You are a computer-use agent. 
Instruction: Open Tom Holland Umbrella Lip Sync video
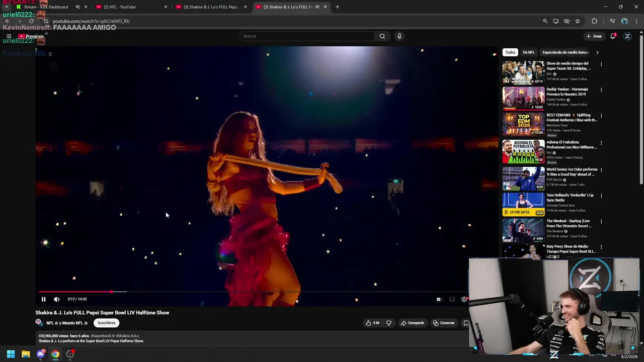tap(523, 204)
